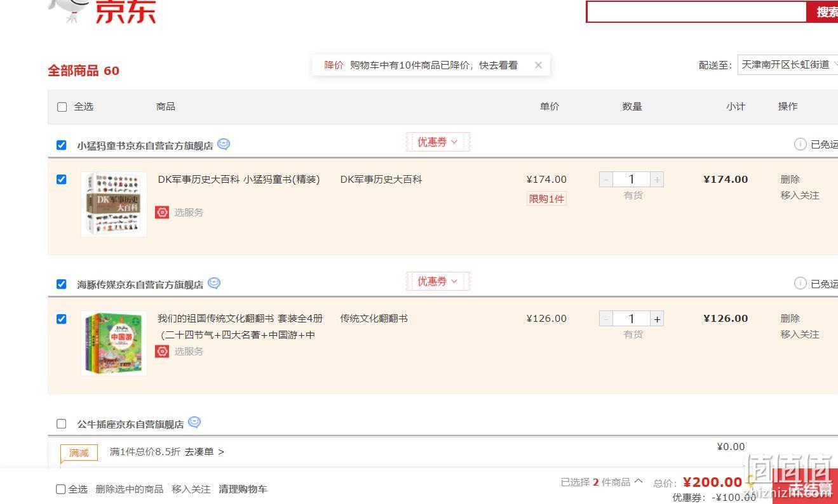Open 小猛犸童书京东自营官方旗舰店 store link
Image resolution: width=838 pixels, height=504 pixels.
coord(145,145)
